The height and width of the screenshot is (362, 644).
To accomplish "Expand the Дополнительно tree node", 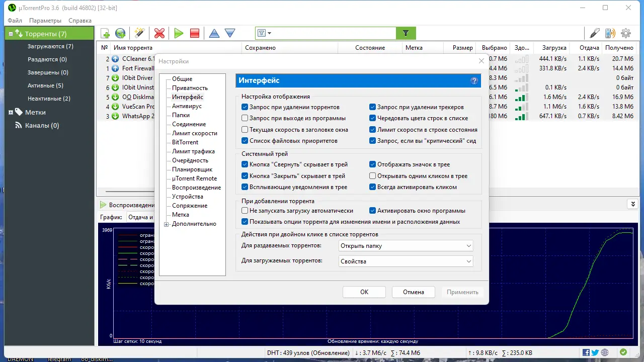I will point(167,224).
